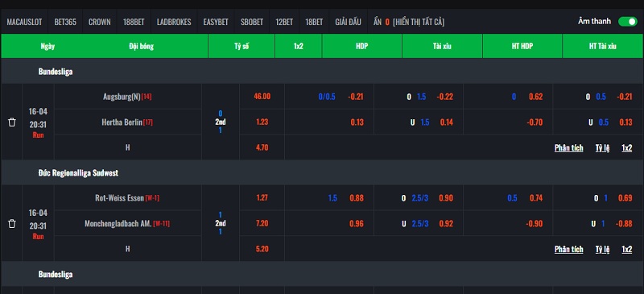Click the HT HDP column header

[522, 46]
